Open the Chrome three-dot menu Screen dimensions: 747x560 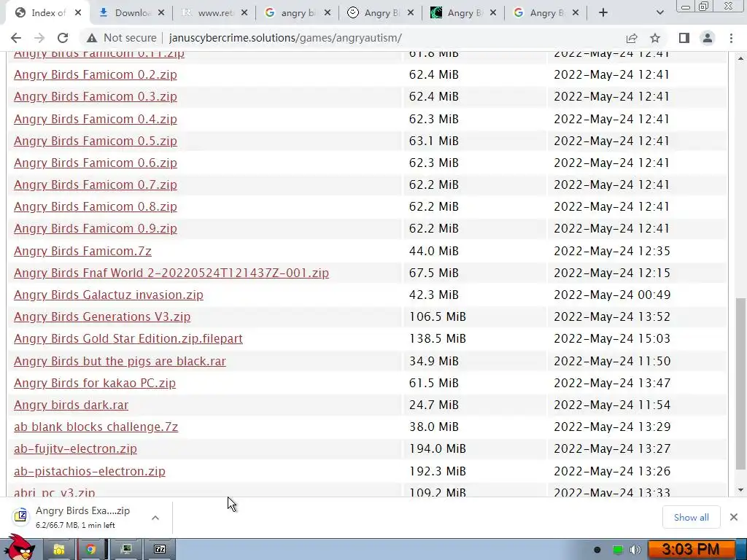(731, 38)
